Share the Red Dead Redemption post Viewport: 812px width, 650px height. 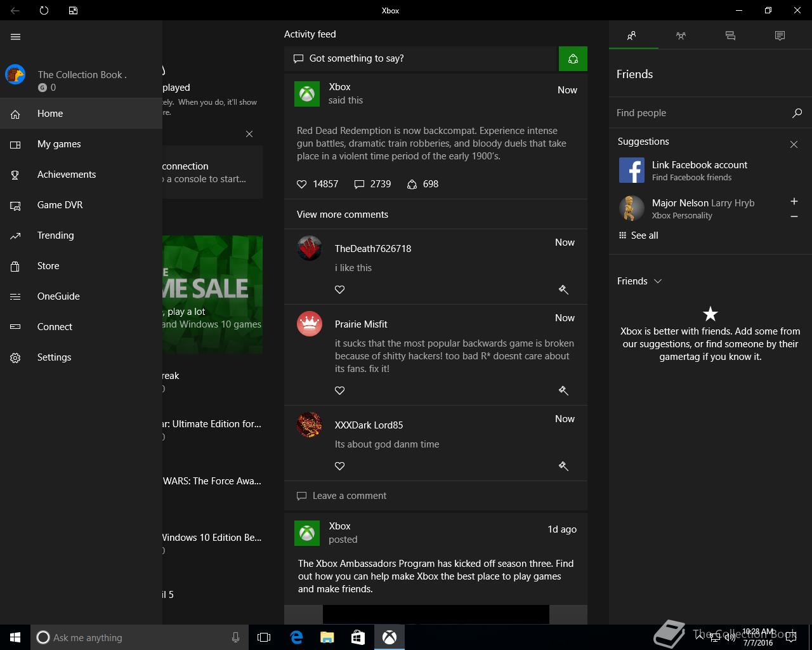pos(422,184)
